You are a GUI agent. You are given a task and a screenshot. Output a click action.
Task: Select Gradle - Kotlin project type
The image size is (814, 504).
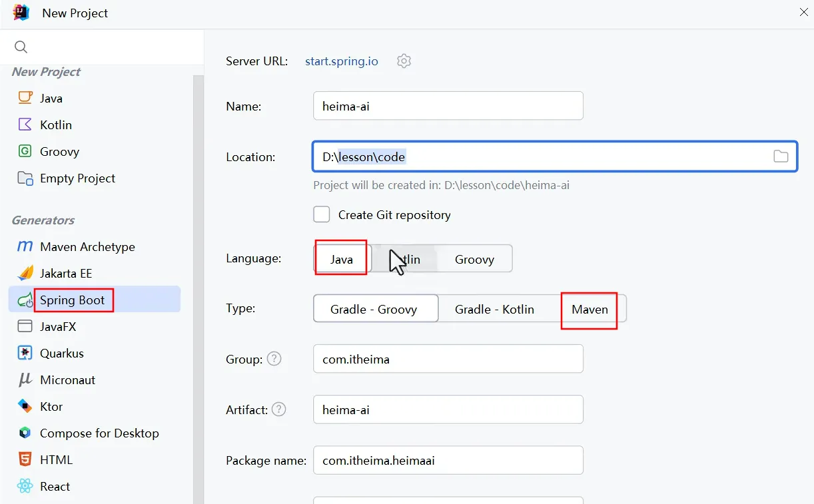[494, 309]
